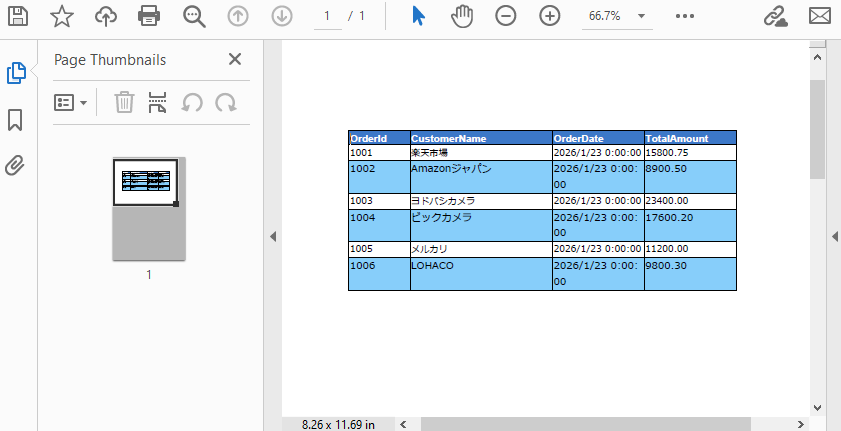This screenshot has width=841, height=431.
Task: Click the amount 15800.75 cell
Action: click(x=690, y=153)
